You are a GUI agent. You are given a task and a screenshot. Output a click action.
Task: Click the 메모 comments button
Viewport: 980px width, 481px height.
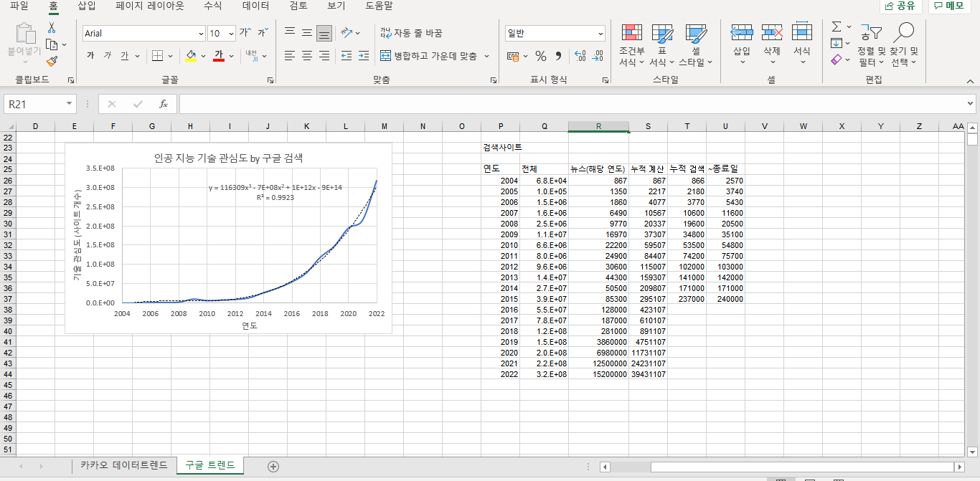pos(949,6)
